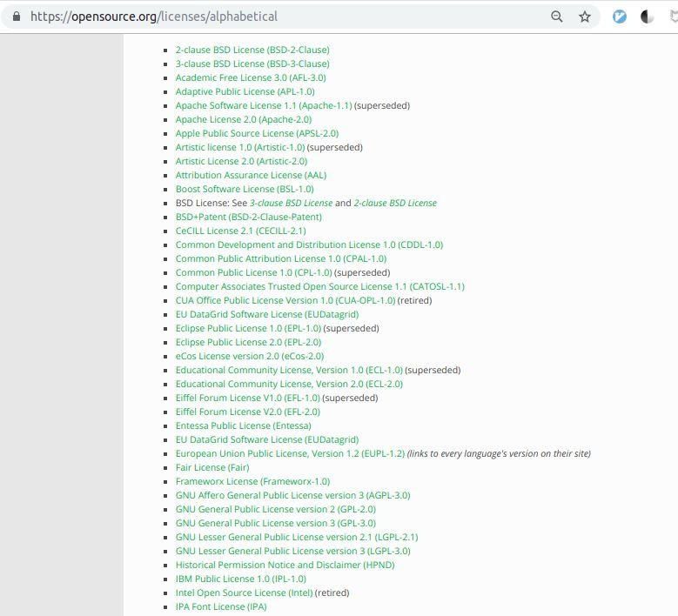Screen dimensions: 678x616
Task: Open CeCILL License 2.1 link
Action: point(240,231)
